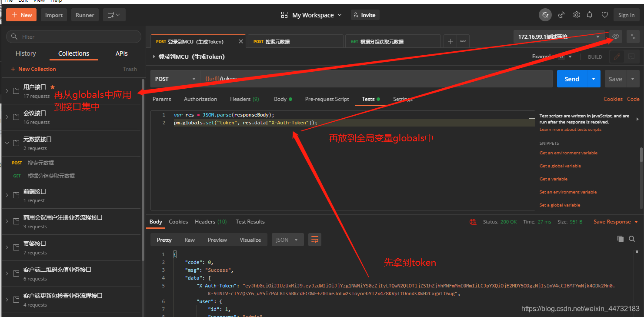Open the manage environments sliders icon

633,37
